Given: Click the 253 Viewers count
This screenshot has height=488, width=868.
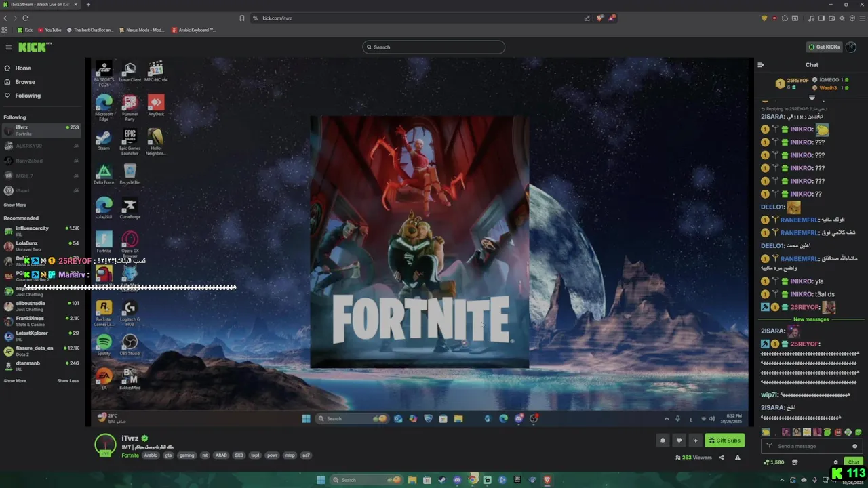Looking at the screenshot, I should click(x=694, y=457).
